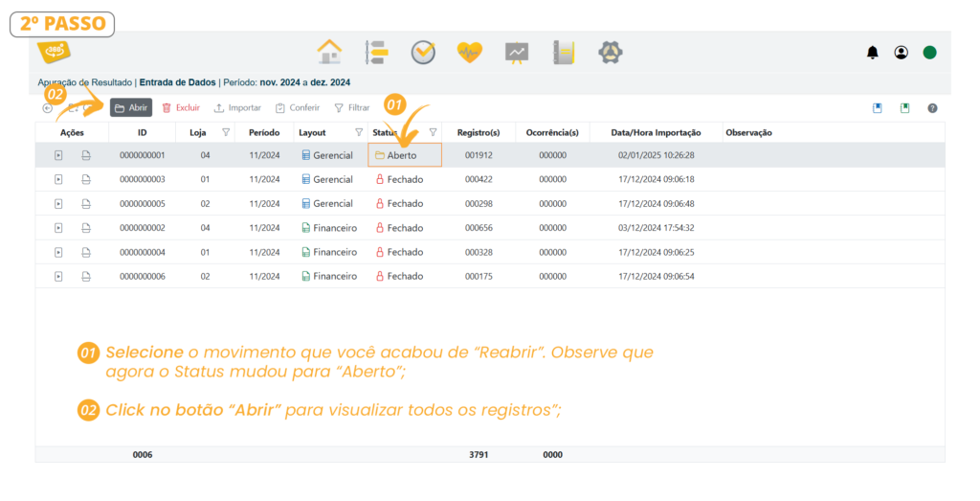Click the play action icon for ID 0000000006
Screen dimensions: 980x501
pos(58,277)
